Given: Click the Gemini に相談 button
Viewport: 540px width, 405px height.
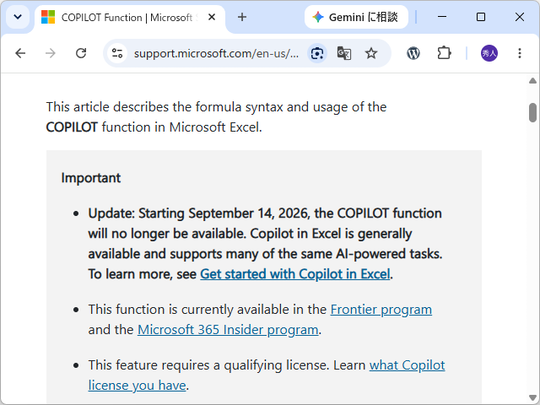Looking at the screenshot, I should point(356,17).
